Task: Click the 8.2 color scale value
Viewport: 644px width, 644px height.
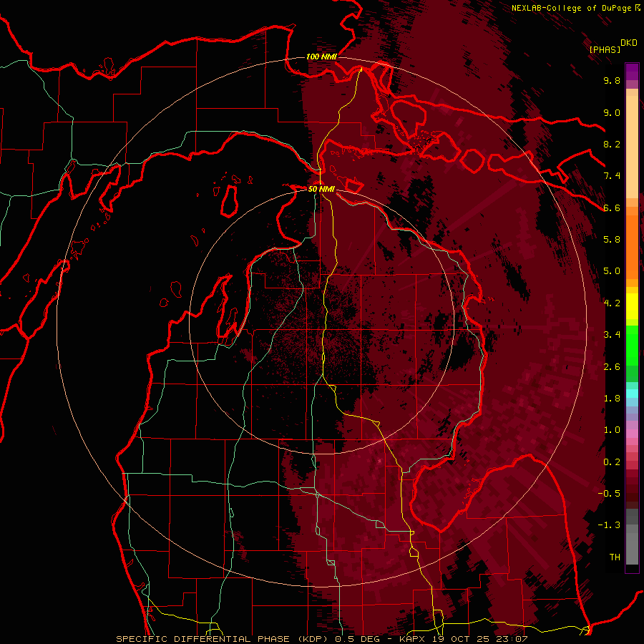Action: [612, 144]
